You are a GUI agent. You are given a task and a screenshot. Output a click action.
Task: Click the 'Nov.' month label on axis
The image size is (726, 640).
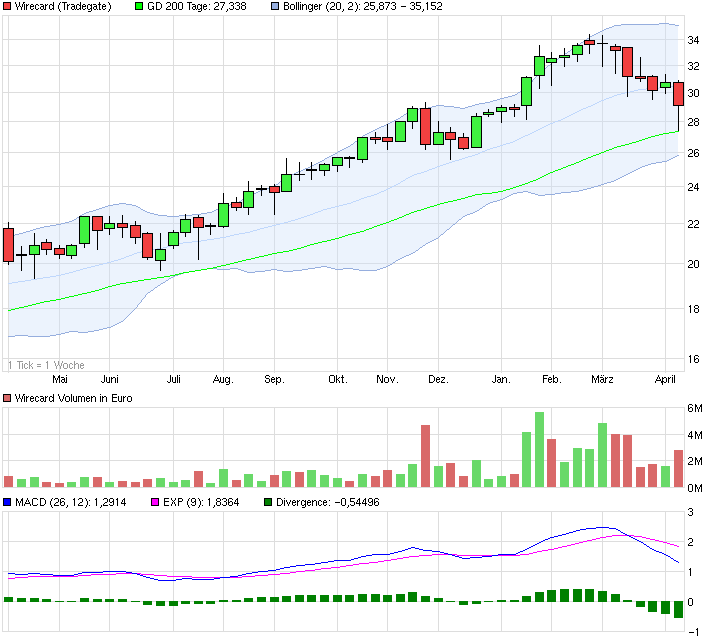(x=387, y=379)
